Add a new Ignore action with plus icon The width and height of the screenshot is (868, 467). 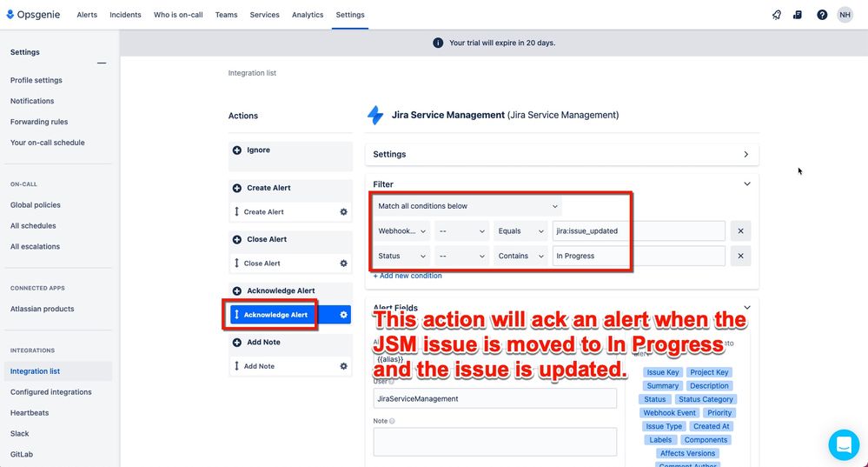click(237, 150)
